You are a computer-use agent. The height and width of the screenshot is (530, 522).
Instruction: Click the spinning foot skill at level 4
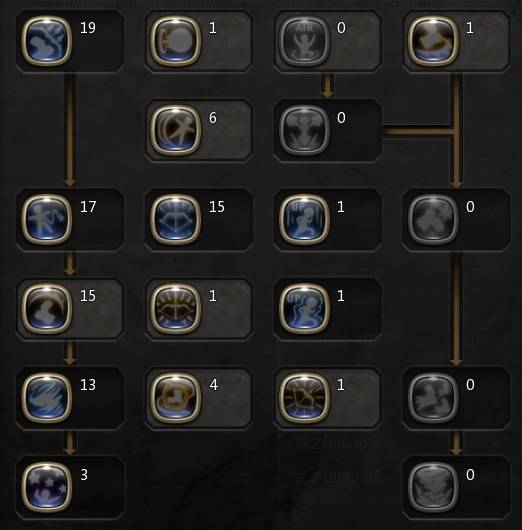(x=175, y=398)
